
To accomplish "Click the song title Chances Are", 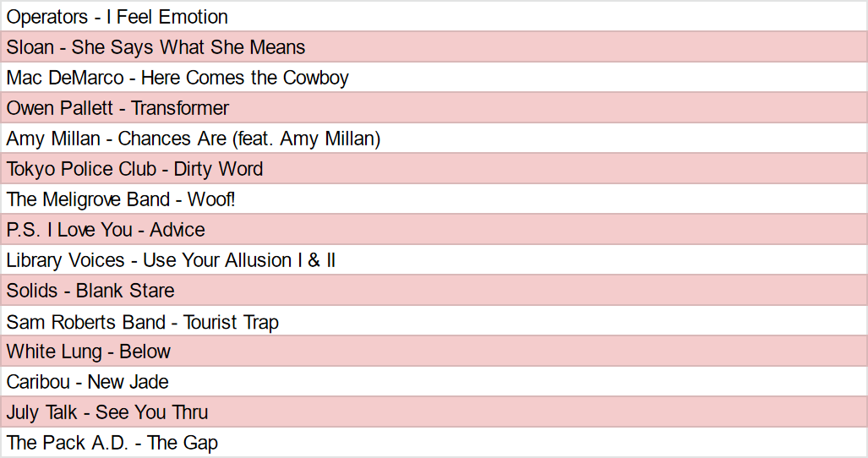I will pyautogui.click(x=172, y=139).
